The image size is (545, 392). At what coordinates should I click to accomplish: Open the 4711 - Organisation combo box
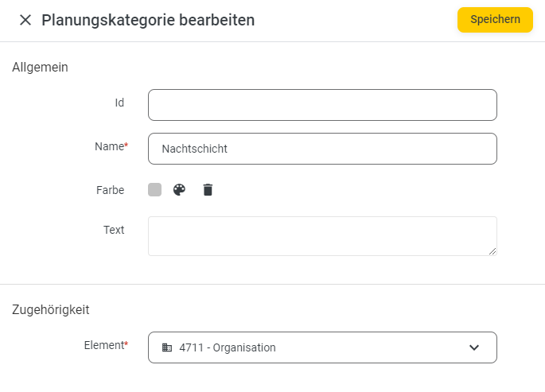pyautogui.click(x=322, y=347)
